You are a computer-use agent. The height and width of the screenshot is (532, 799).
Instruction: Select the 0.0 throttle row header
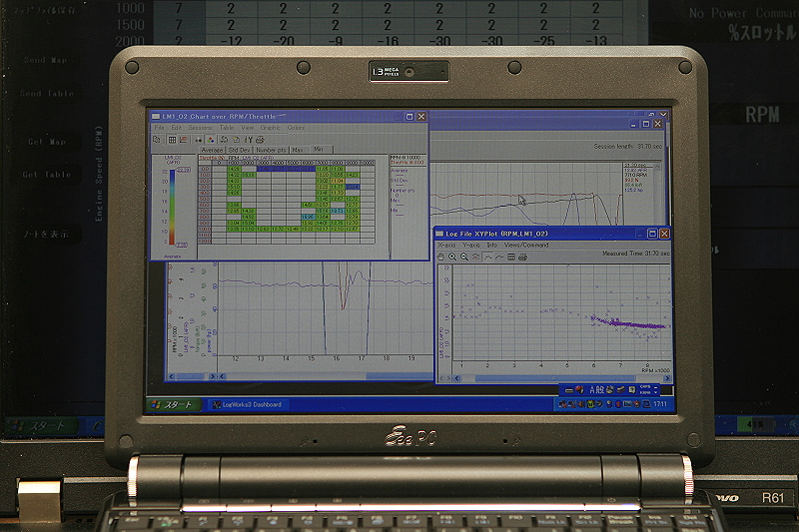click(x=205, y=169)
